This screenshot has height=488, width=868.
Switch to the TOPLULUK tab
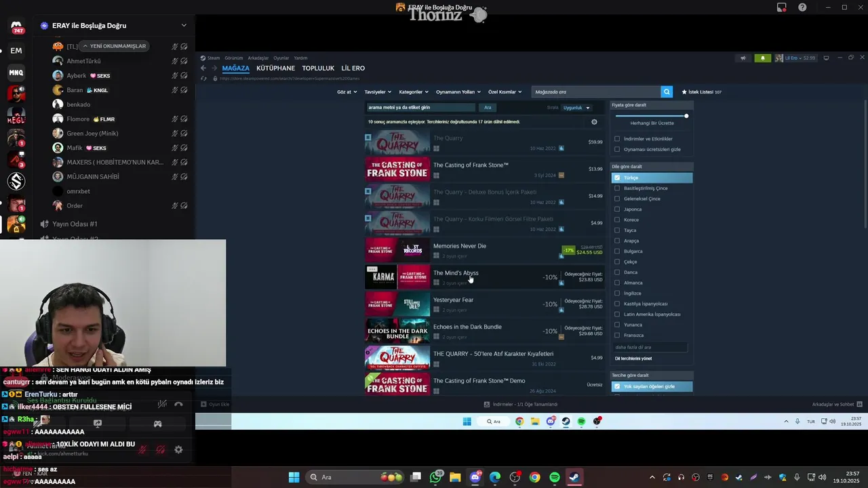point(318,68)
